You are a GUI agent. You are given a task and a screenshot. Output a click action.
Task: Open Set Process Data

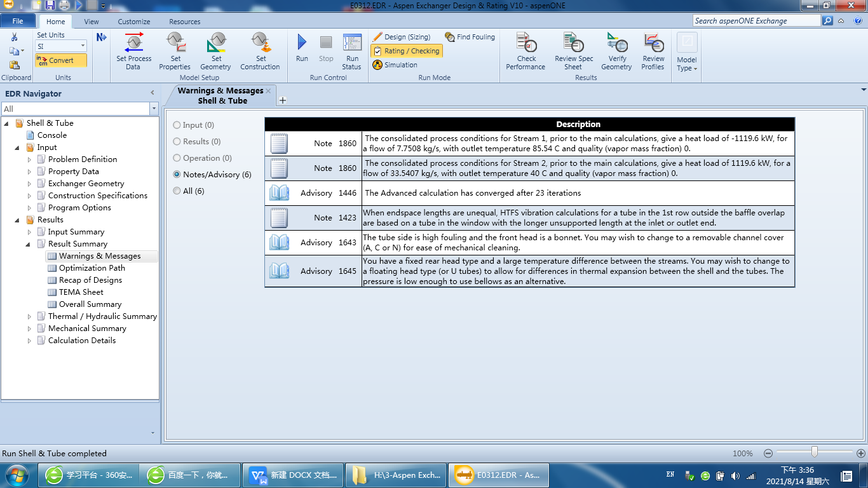coord(134,51)
